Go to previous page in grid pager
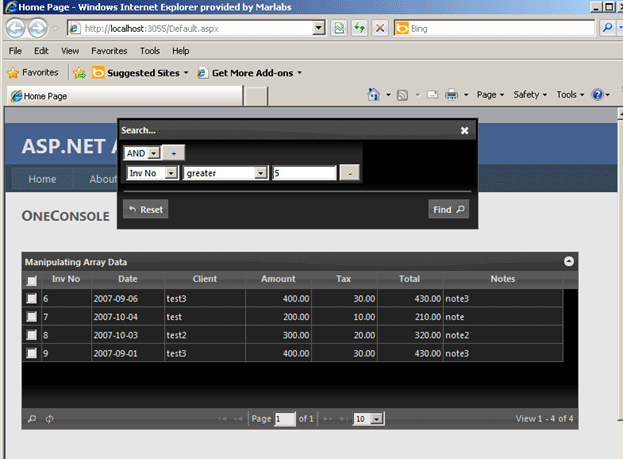This screenshot has width=623, height=459. click(238, 419)
